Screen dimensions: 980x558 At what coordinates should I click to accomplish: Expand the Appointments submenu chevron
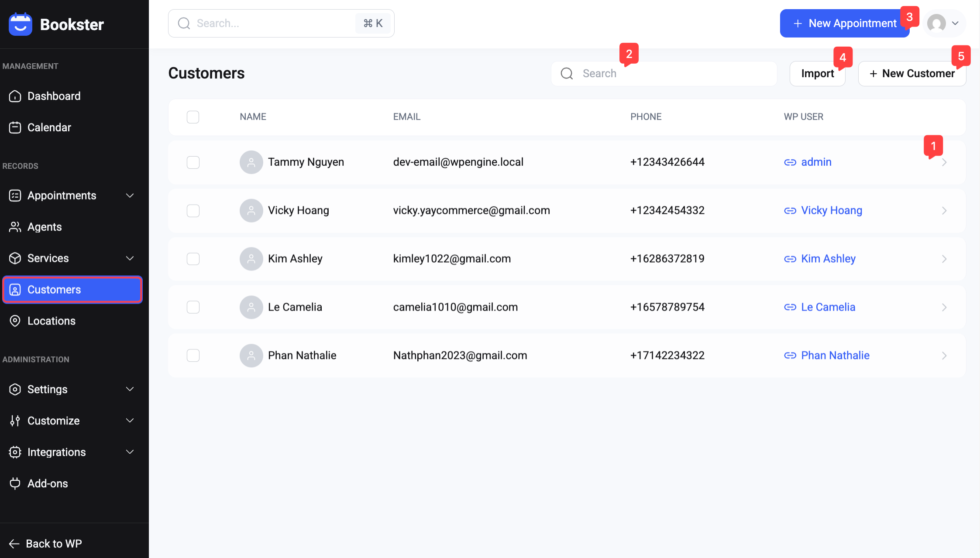point(130,195)
